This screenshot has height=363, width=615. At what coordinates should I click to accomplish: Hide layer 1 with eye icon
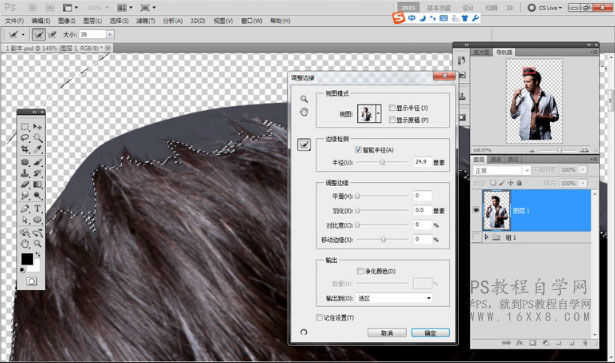476,211
